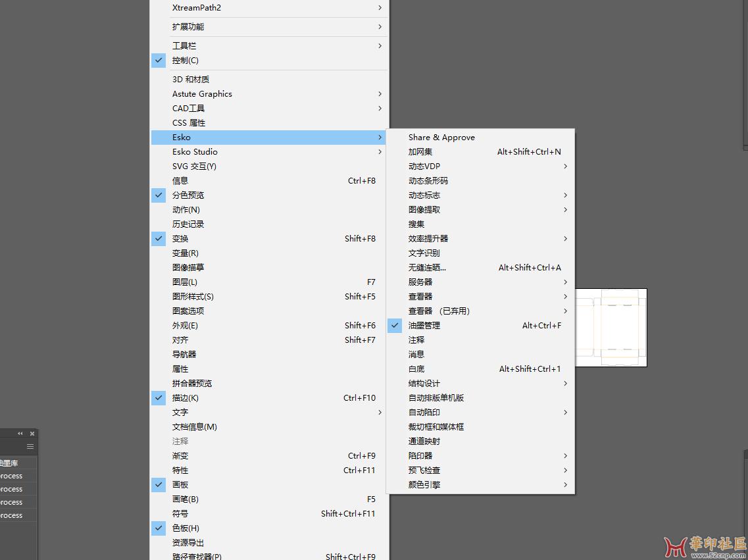Open the 动作(N) panel
Viewport: 748px width, 560px height.
pos(270,209)
